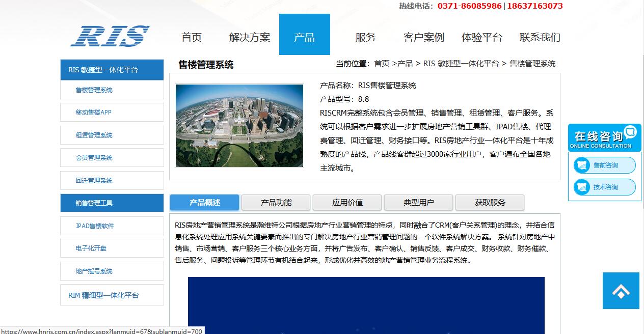This screenshot has height=334, width=644.
Task: Go to 解决方案 in the navigation
Action: [x=249, y=37]
